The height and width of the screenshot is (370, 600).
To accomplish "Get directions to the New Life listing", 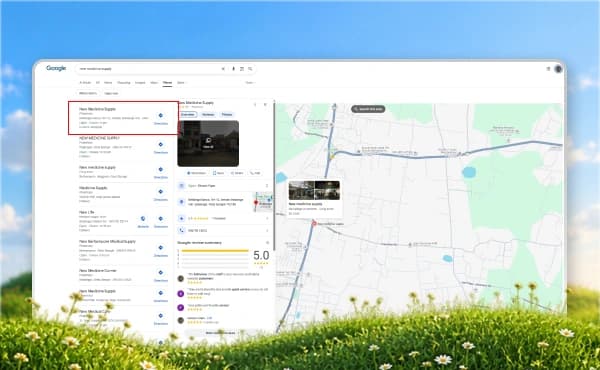I will (161, 221).
